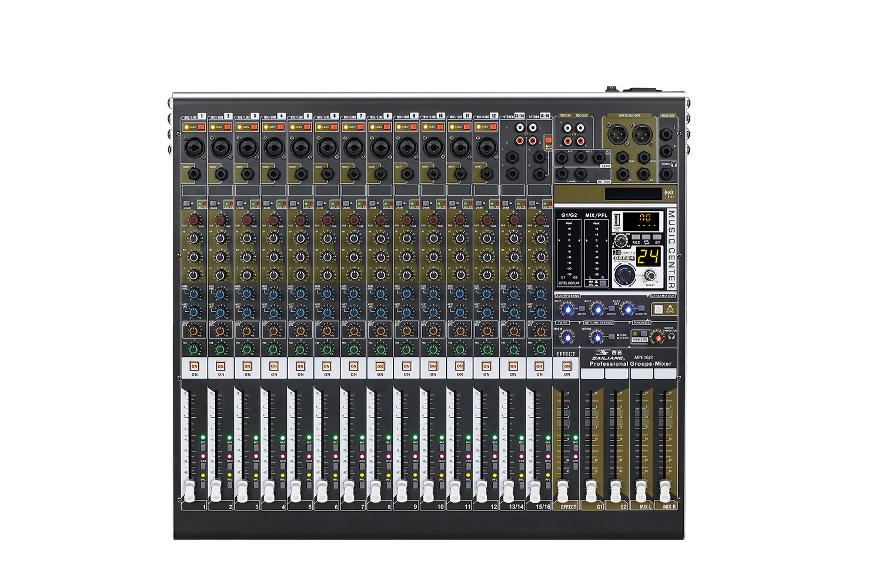Click the master AUX2 send knob

pyautogui.click(x=598, y=309)
